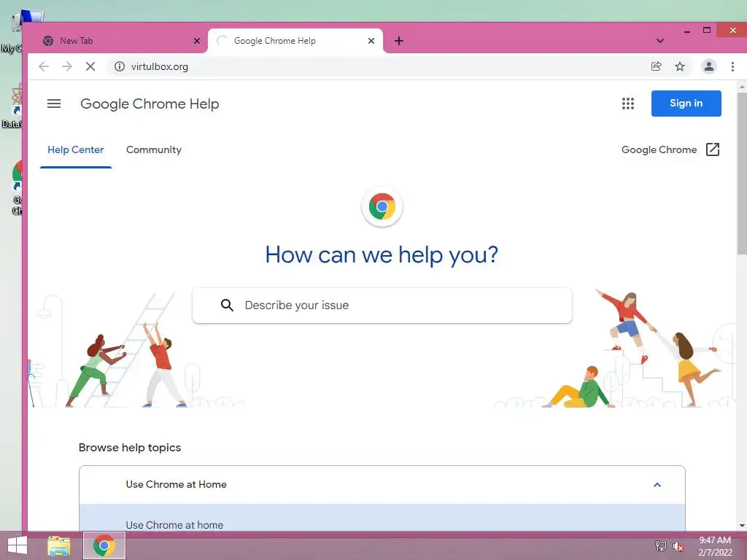Click the muted volume tray icon
747x560 pixels.
coord(678,546)
